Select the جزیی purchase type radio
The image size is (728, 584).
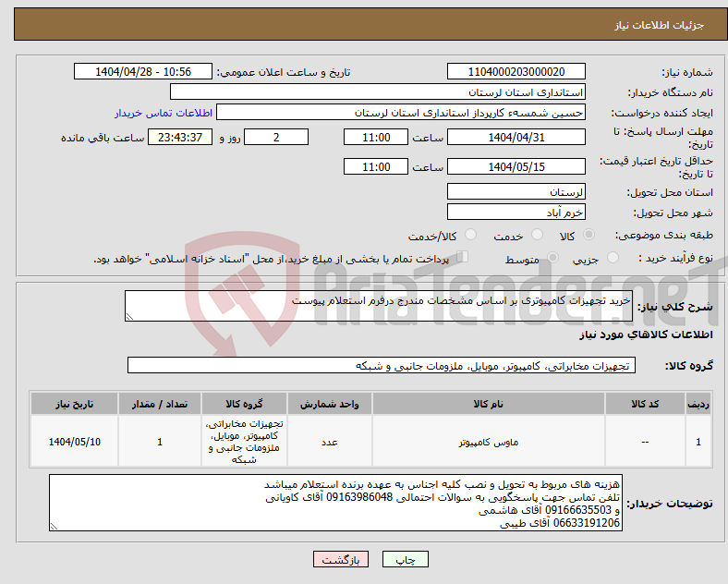point(613,258)
